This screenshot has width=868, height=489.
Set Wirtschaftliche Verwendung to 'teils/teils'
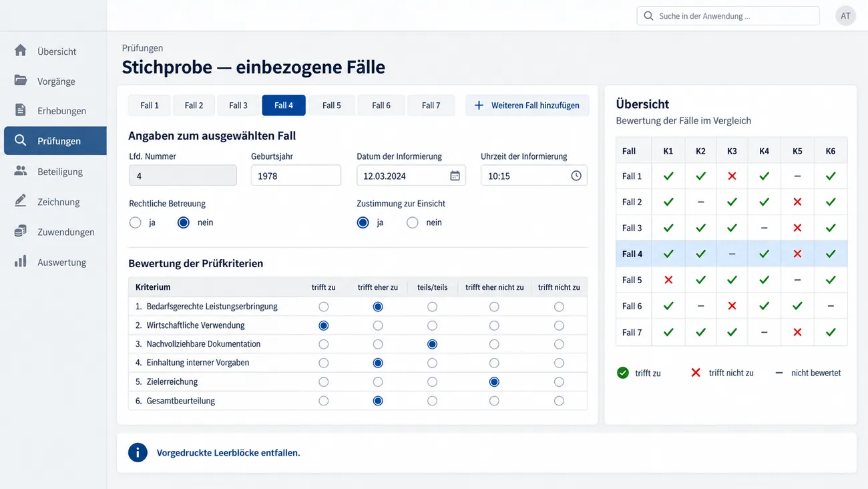(433, 325)
